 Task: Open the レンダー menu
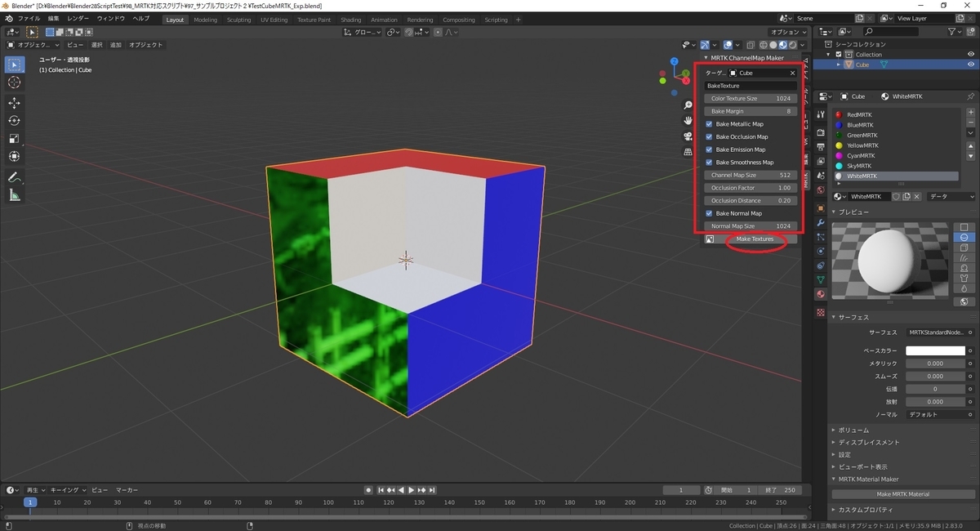tap(78, 18)
